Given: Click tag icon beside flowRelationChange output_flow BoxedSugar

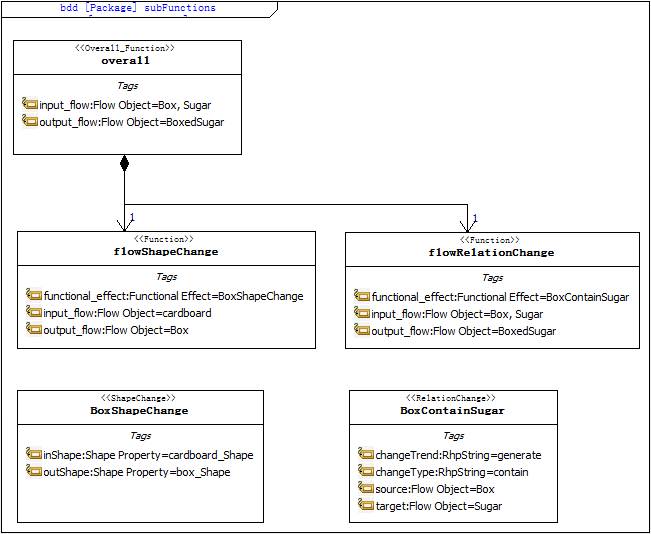Looking at the screenshot, I should click(362, 330).
